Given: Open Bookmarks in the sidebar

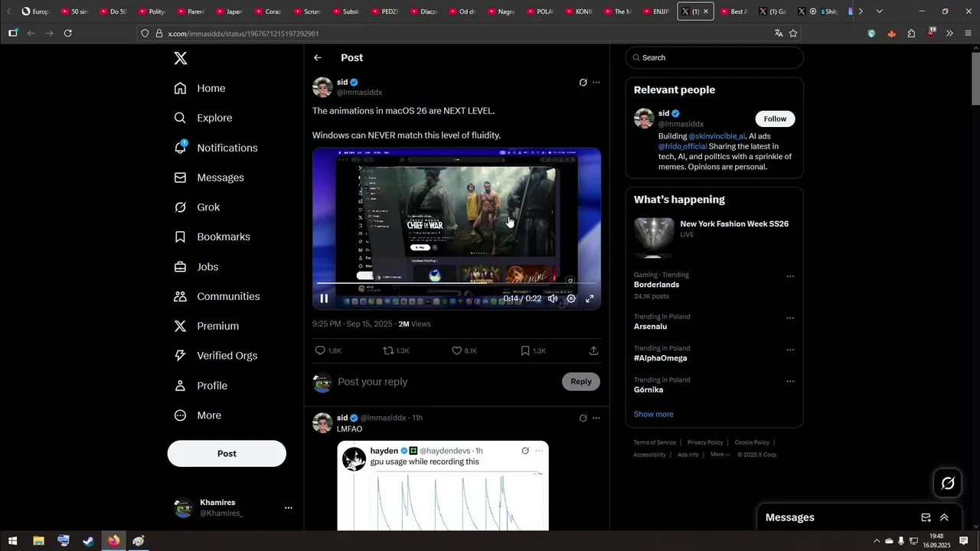Looking at the screenshot, I should click(x=212, y=237).
